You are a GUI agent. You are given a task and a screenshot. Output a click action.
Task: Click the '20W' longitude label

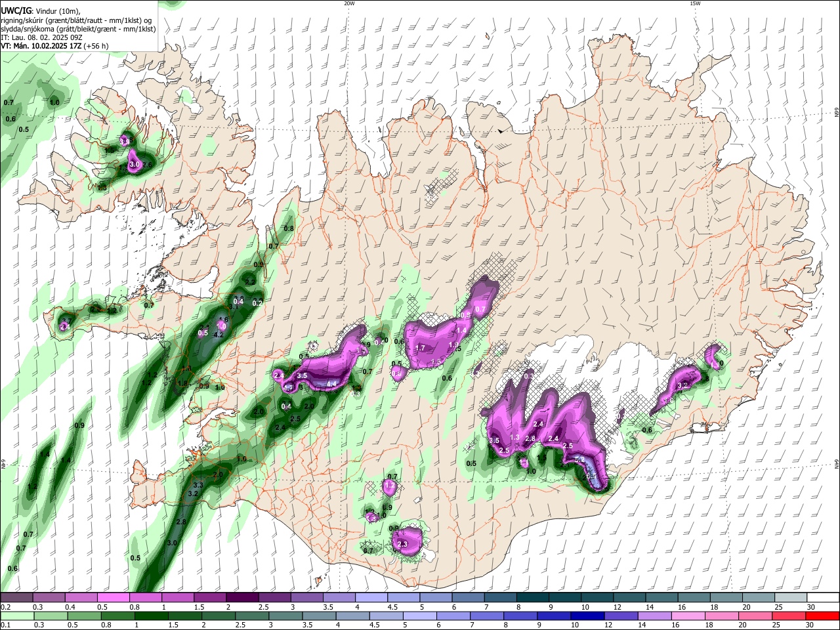(x=349, y=3)
